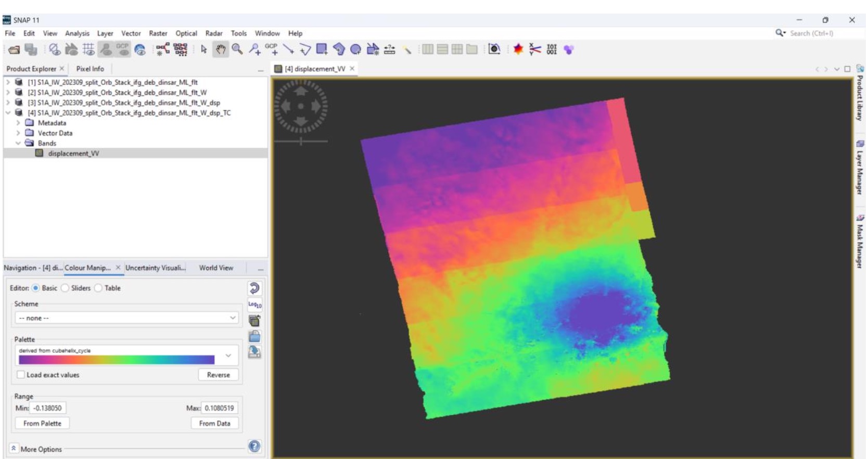Switch to the World View tab
Image resolution: width=868 pixels, height=459 pixels.
(x=216, y=268)
